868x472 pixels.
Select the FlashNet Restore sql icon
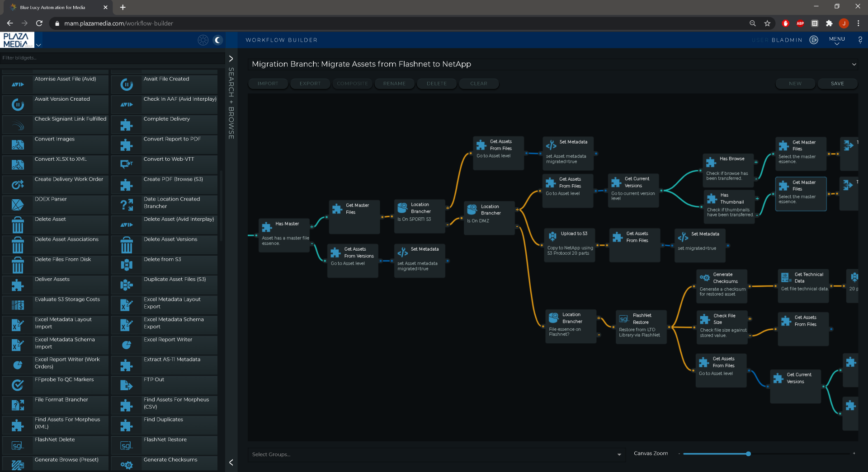127,445
